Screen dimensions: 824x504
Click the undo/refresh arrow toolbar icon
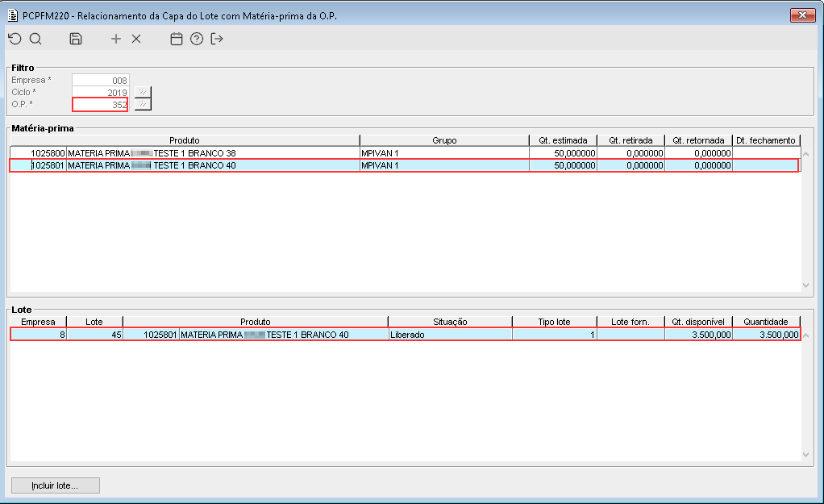15,39
